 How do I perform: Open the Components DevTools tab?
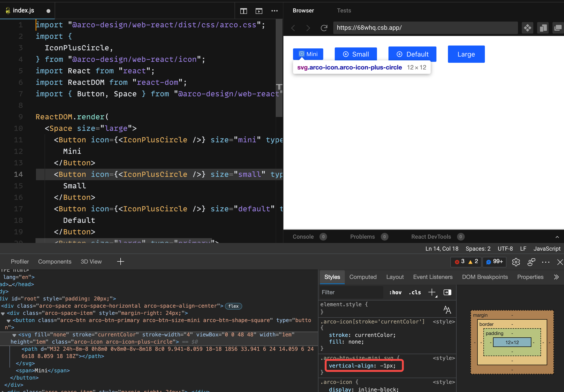54,261
